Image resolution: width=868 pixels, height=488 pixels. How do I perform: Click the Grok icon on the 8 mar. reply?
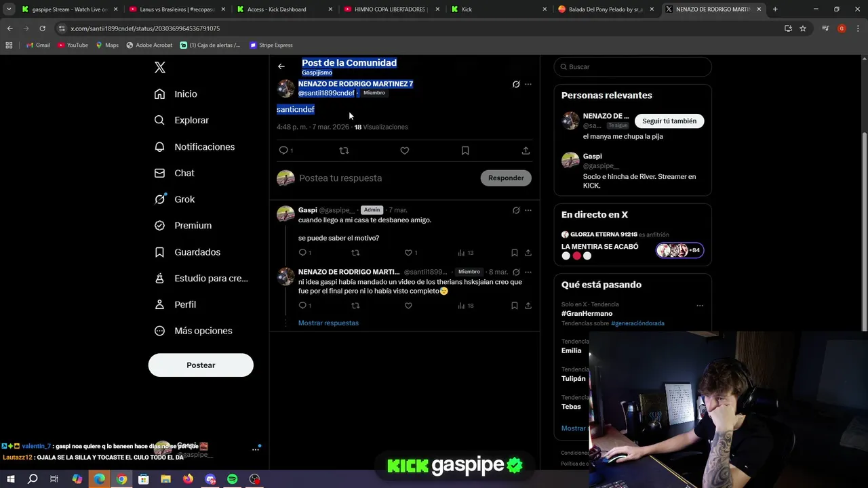tap(516, 272)
